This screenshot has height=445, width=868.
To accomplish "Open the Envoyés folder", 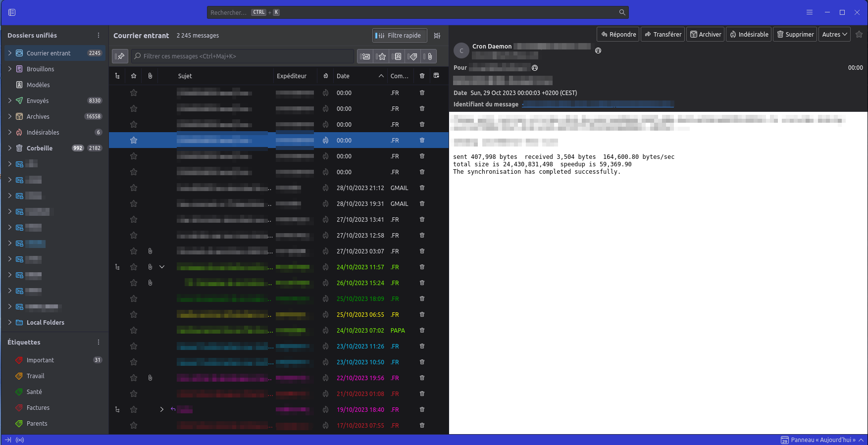I will [38, 101].
